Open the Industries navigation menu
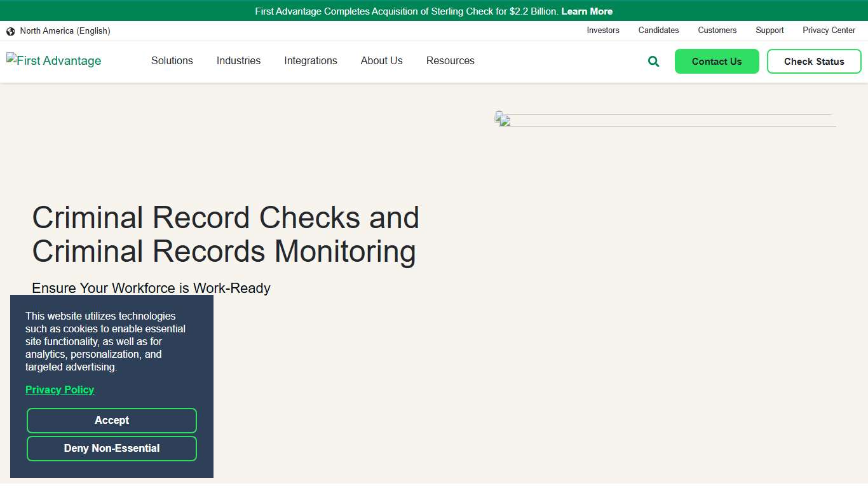 (238, 61)
